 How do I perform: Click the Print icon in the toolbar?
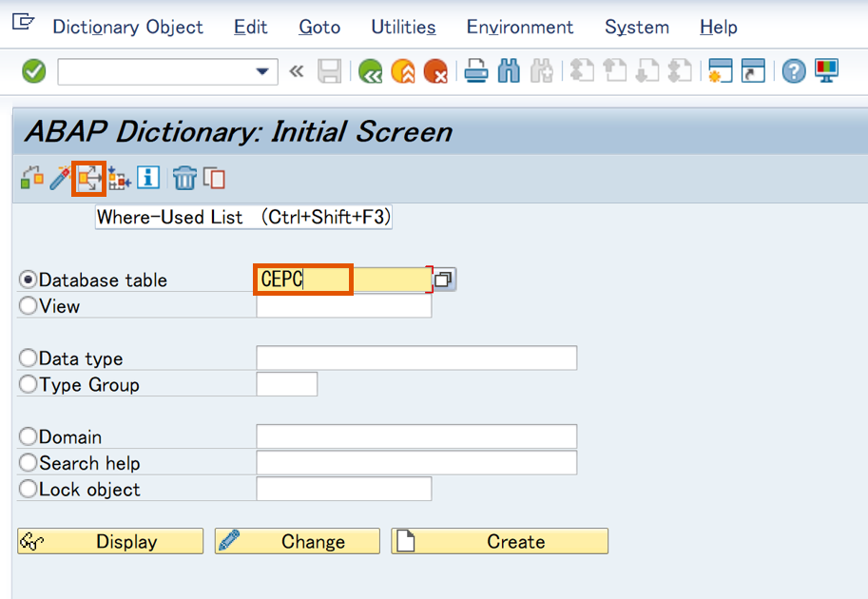(475, 70)
